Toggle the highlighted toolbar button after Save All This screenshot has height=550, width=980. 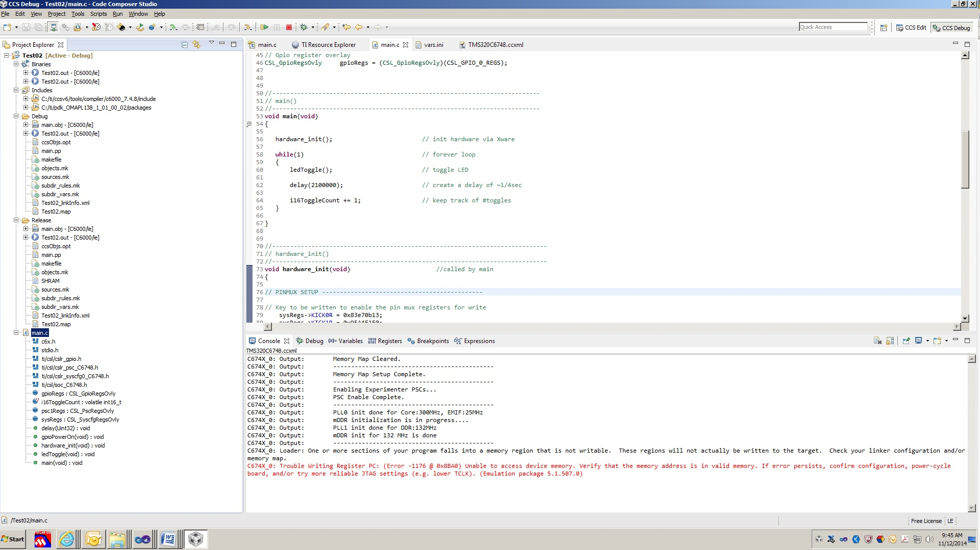click(x=54, y=27)
